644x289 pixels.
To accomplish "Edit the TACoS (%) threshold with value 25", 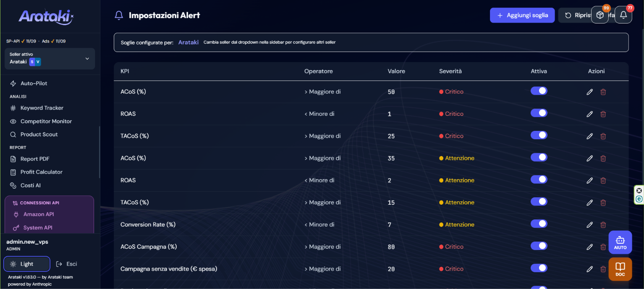I will point(590,136).
